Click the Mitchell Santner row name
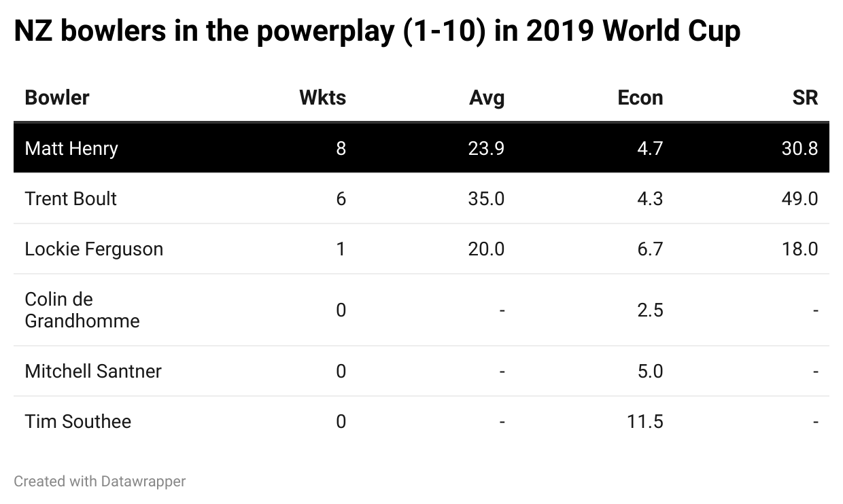Image resolution: width=843 pixels, height=504 pixels. click(93, 371)
